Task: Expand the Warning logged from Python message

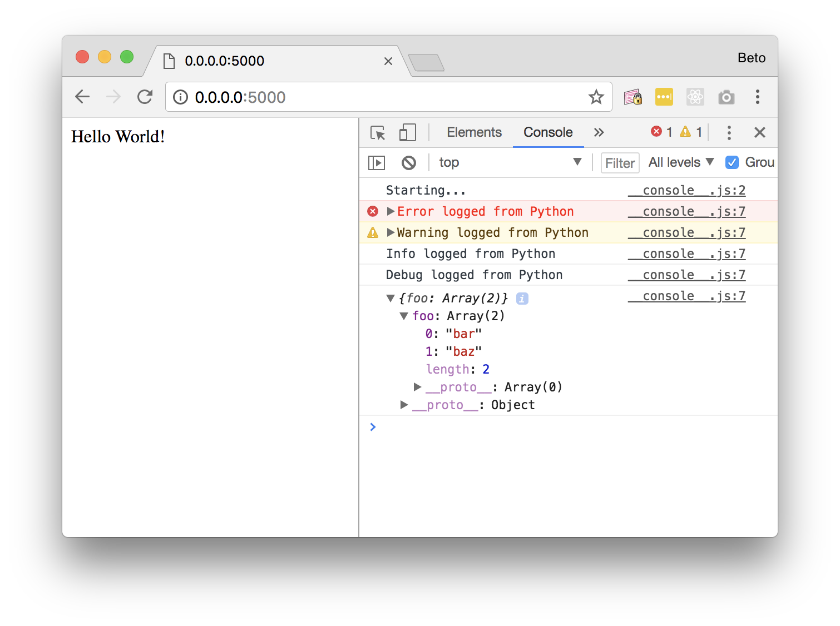Action: click(391, 232)
